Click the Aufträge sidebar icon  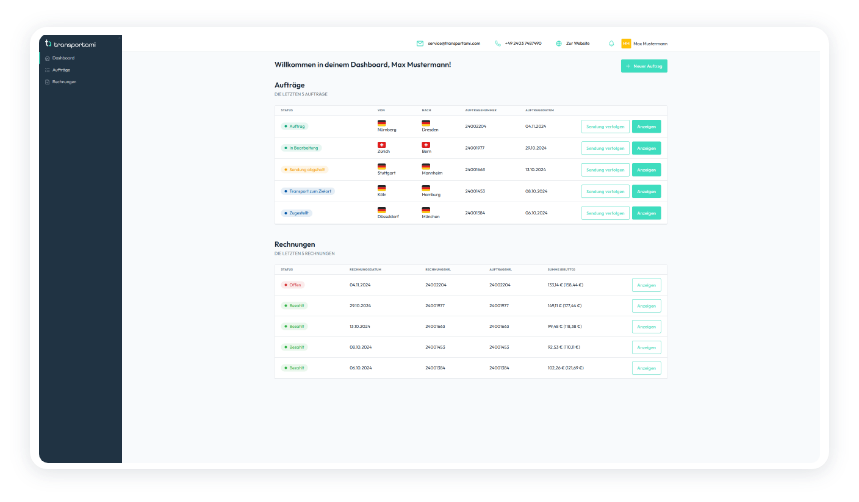point(47,70)
